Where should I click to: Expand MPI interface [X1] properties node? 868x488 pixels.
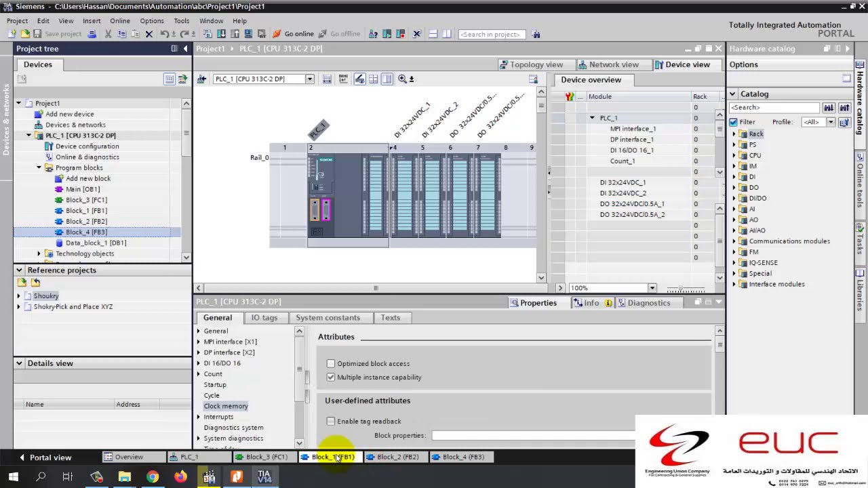(199, 342)
